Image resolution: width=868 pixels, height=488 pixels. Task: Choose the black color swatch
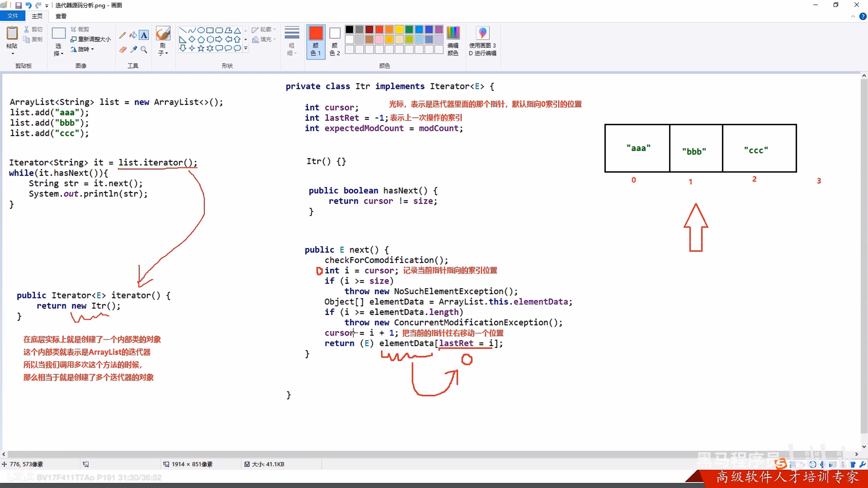tap(349, 29)
